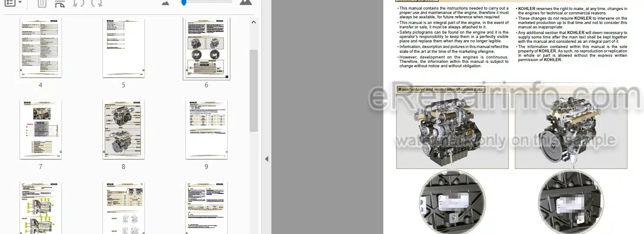Screen dimensions: 644x234
Task: Rotate selected pages clockwise
Action: pyautogui.click(x=97, y=3)
